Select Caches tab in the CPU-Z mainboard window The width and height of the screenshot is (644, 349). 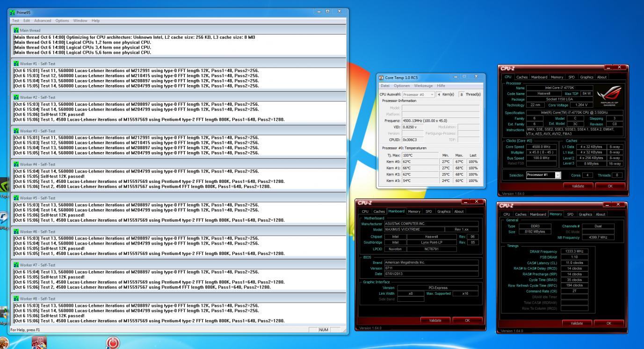pos(379,211)
